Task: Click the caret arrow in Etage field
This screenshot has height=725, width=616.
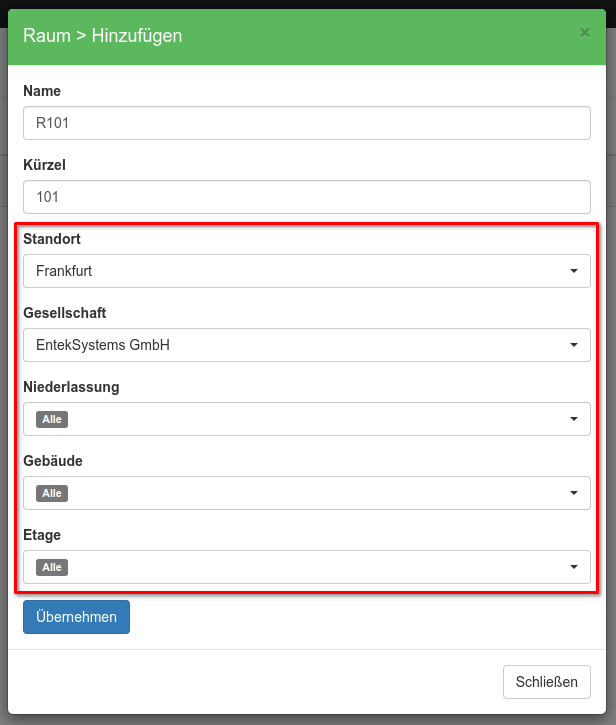Action: tap(574, 567)
